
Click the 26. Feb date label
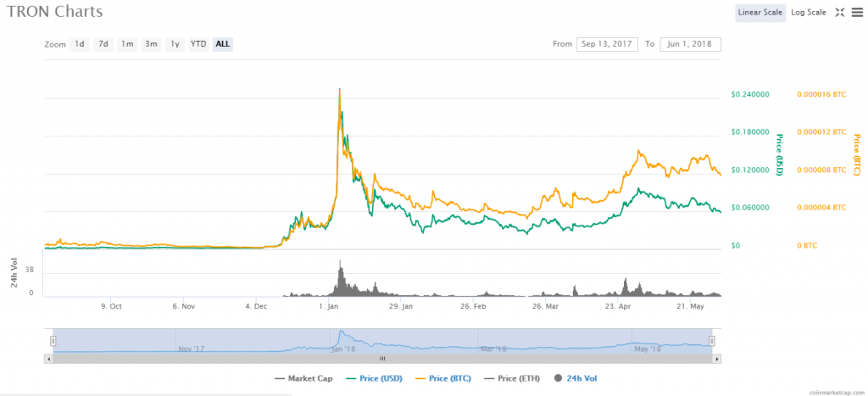[473, 306]
